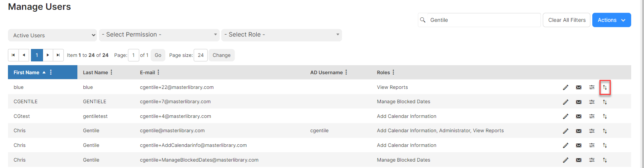Click the pencil icon for cgentile@masterlibrary.com row
644x168 pixels.
(x=565, y=131)
